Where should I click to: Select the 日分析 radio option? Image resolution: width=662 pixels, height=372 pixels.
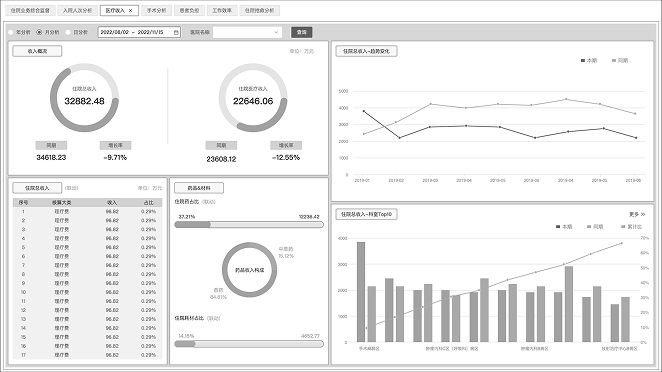pos(68,32)
